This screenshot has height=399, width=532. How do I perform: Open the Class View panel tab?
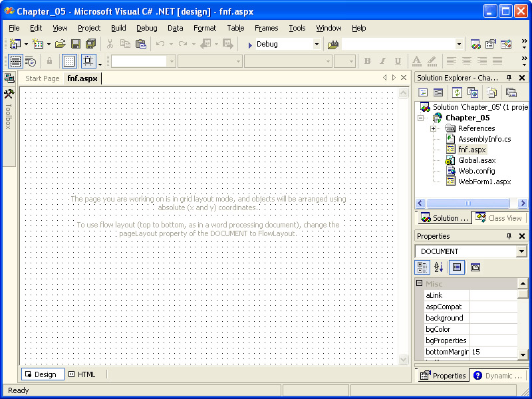point(499,218)
